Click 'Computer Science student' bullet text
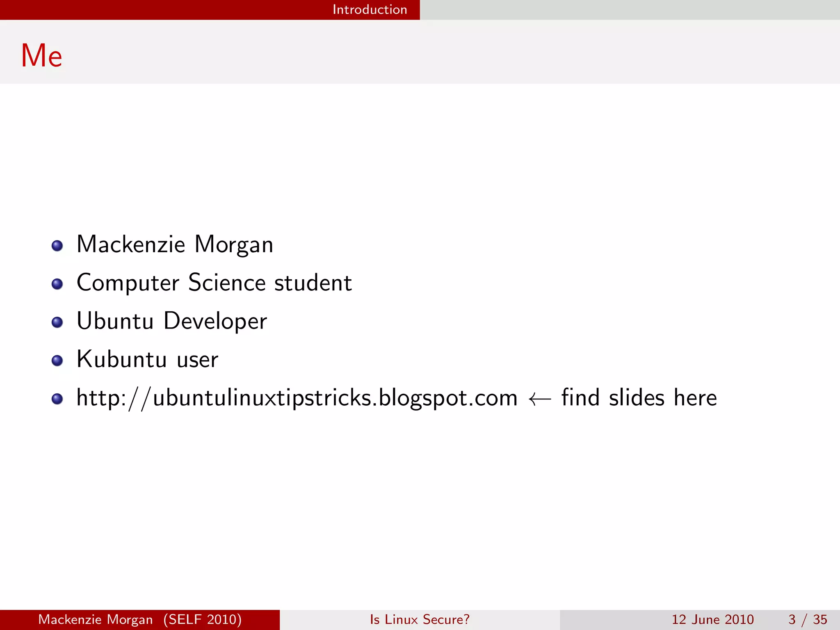The height and width of the screenshot is (630, 840). [x=214, y=283]
